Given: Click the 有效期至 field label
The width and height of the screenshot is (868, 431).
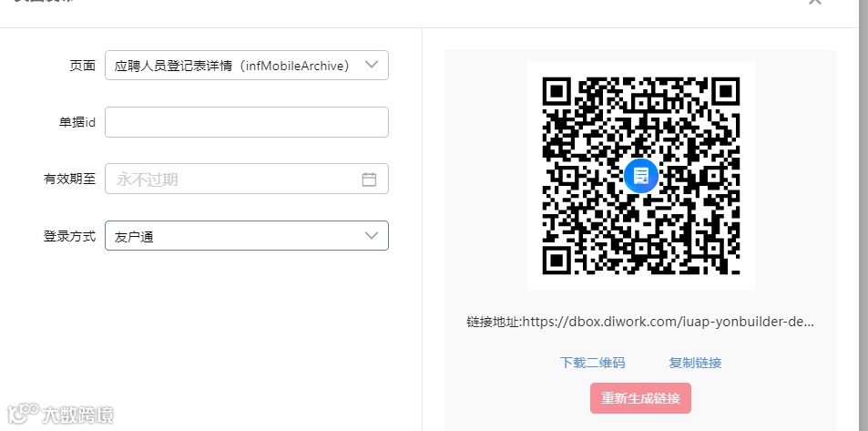Looking at the screenshot, I should pyautogui.click(x=70, y=179).
